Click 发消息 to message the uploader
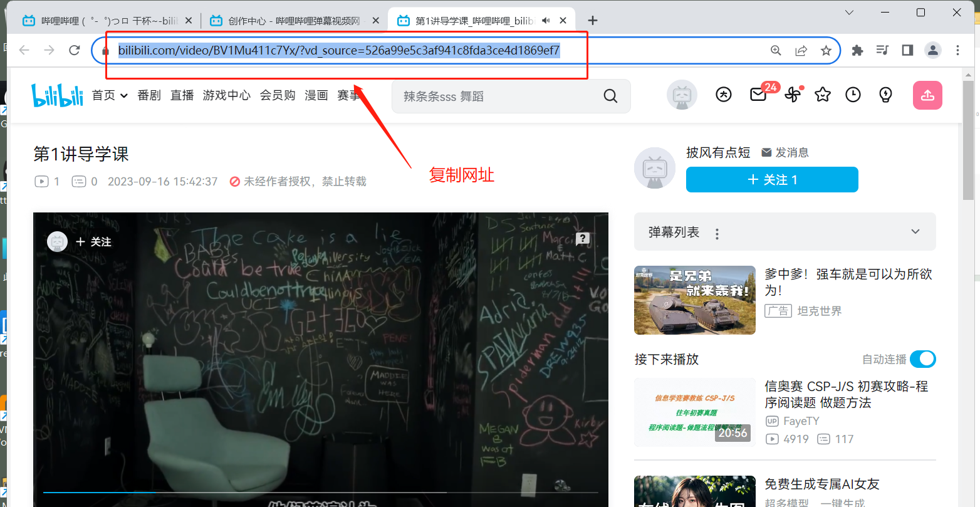Image resolution: width=980 pixels, height=507 pixels. click(x=785, y=152)
